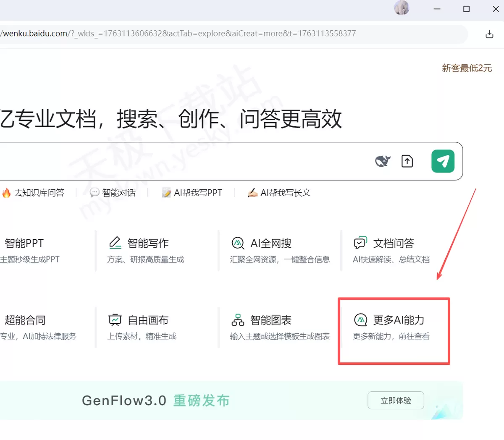Click the 智能写作 pencil icon
The height and width of the screenshot is (440, 504).
115,243
